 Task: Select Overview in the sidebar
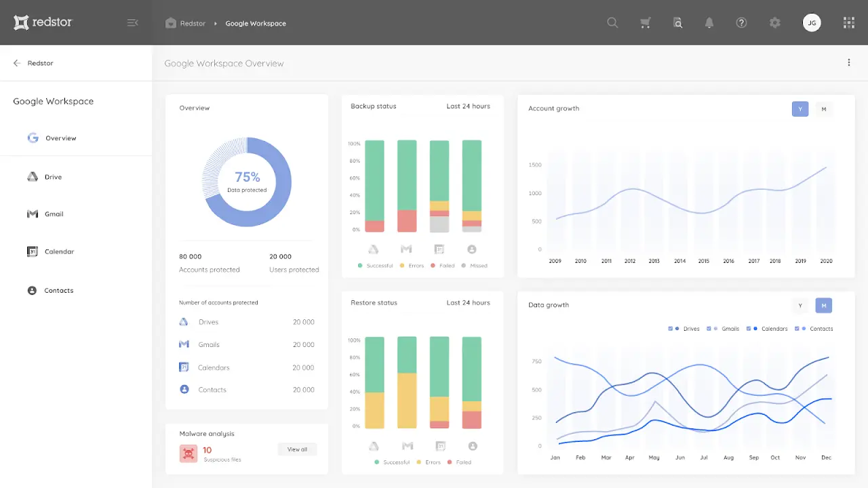pos(76,138)
